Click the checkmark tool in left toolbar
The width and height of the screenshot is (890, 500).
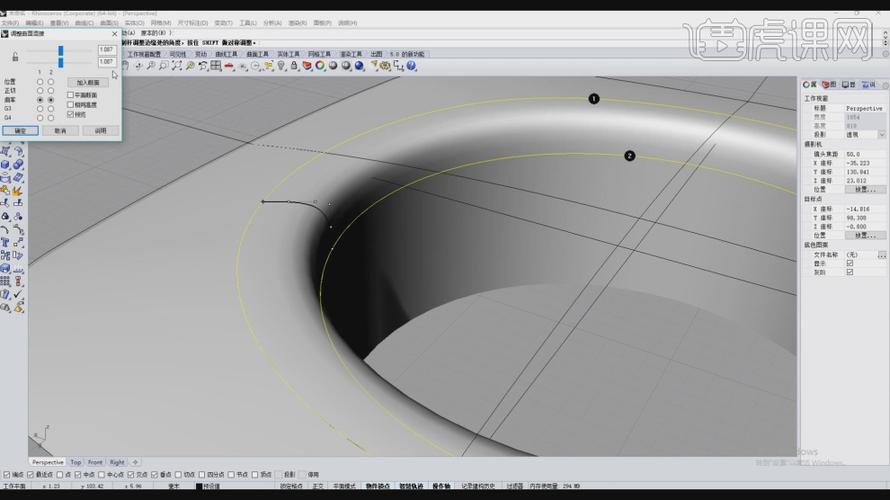point(18,294)
